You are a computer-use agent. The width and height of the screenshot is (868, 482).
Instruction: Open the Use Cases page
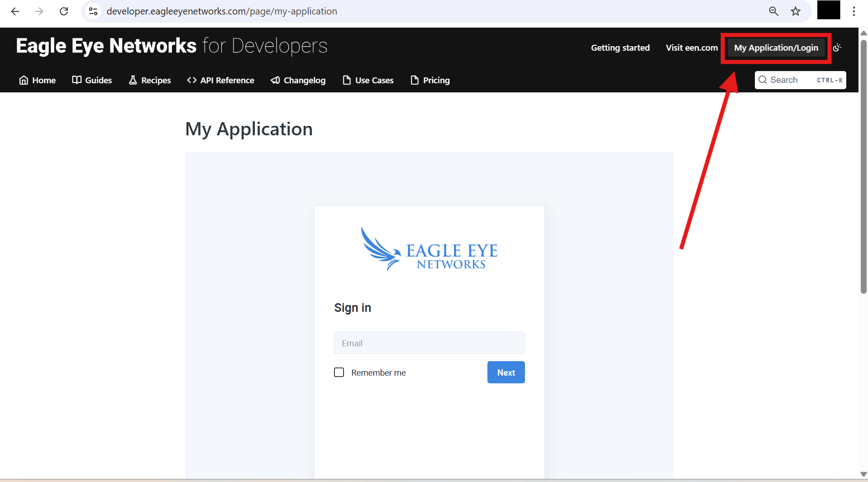click(368, 80)
